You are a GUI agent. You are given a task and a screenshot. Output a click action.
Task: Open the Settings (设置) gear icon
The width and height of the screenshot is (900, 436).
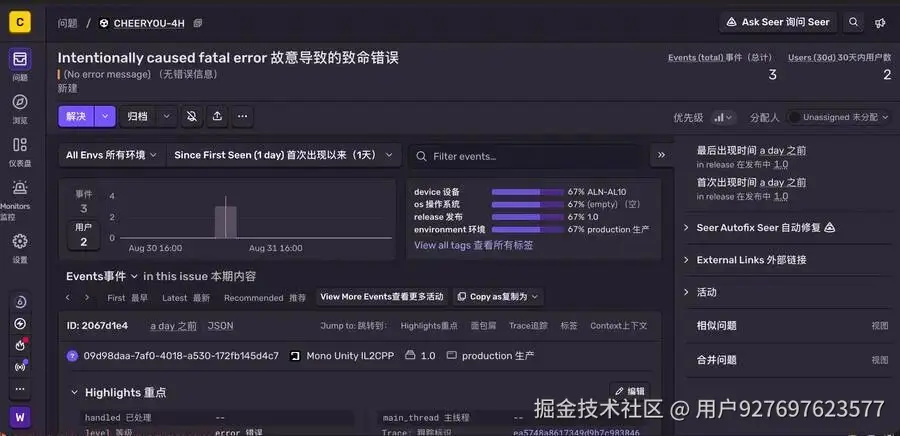click(20, 241)
